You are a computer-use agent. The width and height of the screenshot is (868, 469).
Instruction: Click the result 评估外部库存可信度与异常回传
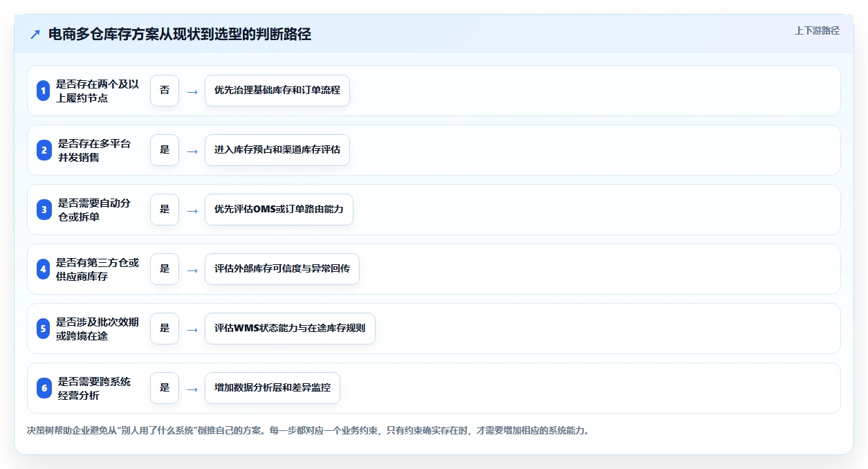click(282, 269)
